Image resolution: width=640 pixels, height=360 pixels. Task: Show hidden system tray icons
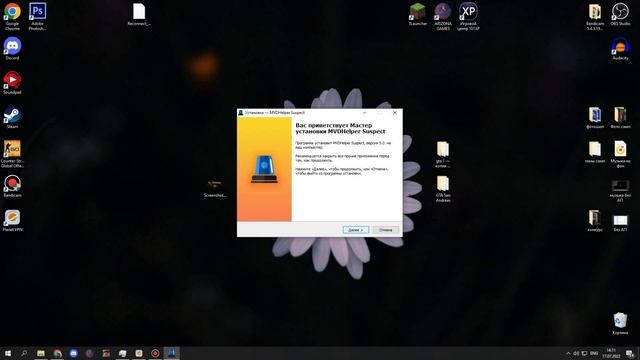pyautogui.click(x=568, y=353)
